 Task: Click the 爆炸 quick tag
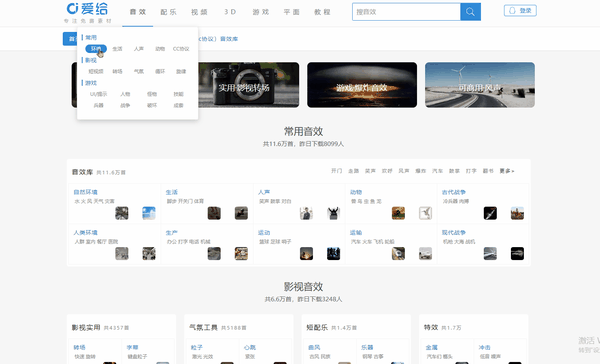point(421,171)
